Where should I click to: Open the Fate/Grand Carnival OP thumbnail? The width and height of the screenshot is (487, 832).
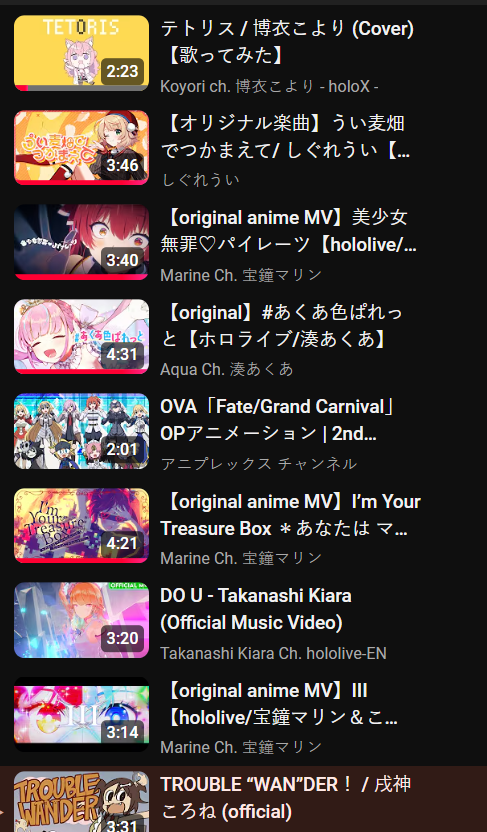[81, 431]
